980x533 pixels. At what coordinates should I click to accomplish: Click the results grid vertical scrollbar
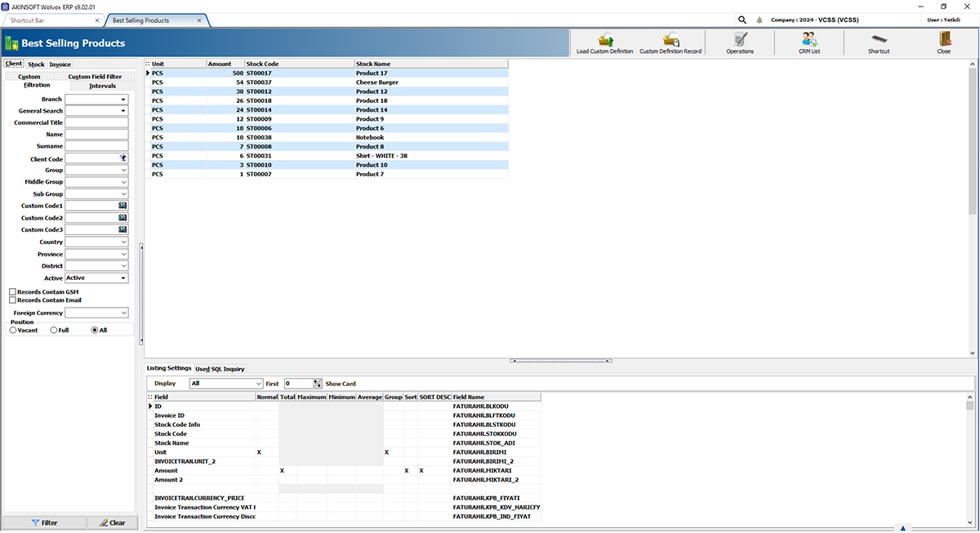[x=972, y=208]
